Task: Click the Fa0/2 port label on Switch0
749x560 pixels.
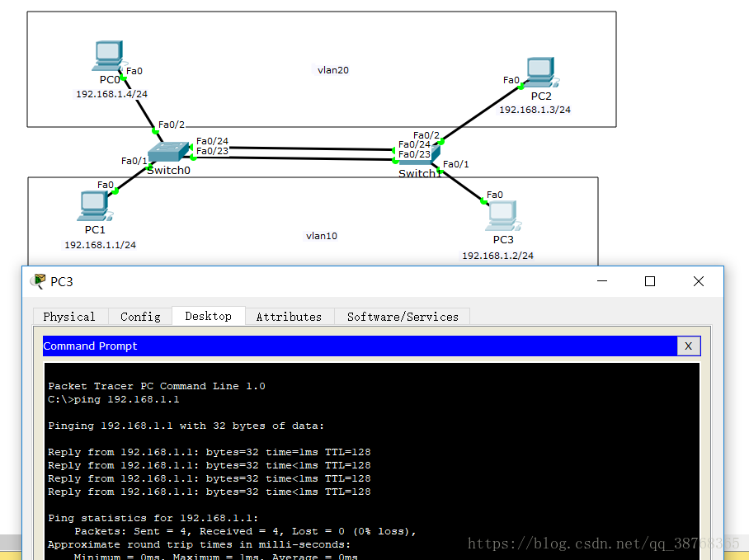Action: pyautogui.click(x=171, y=125)
